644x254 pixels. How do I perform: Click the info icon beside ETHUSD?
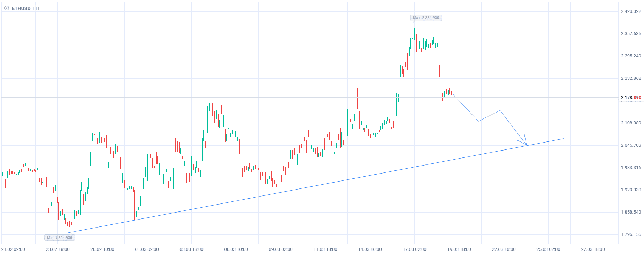6,8
